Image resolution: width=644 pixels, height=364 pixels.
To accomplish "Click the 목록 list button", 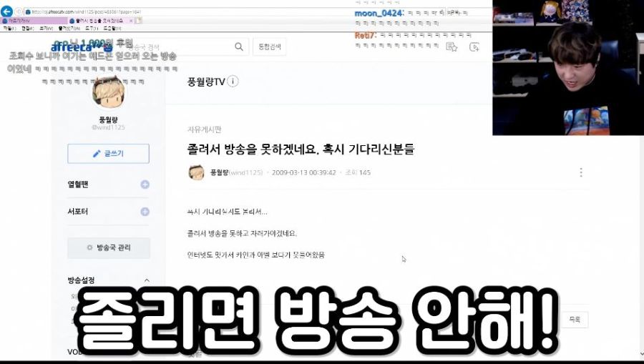I will [575, 320].
